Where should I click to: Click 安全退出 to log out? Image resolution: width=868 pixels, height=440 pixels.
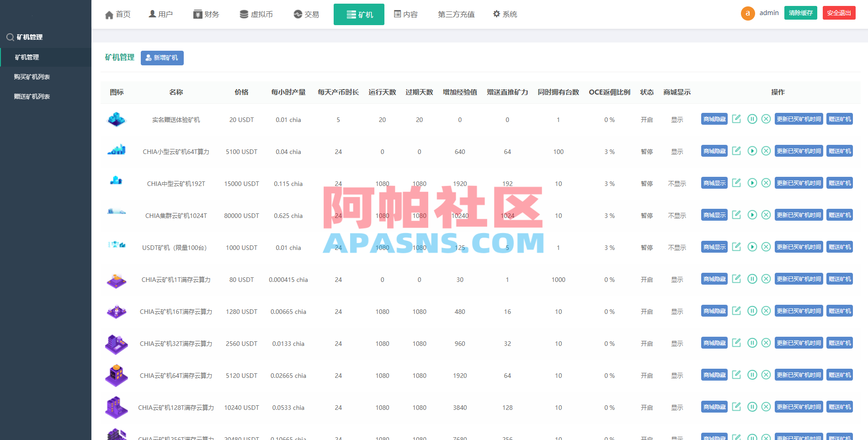click(839, 12)
